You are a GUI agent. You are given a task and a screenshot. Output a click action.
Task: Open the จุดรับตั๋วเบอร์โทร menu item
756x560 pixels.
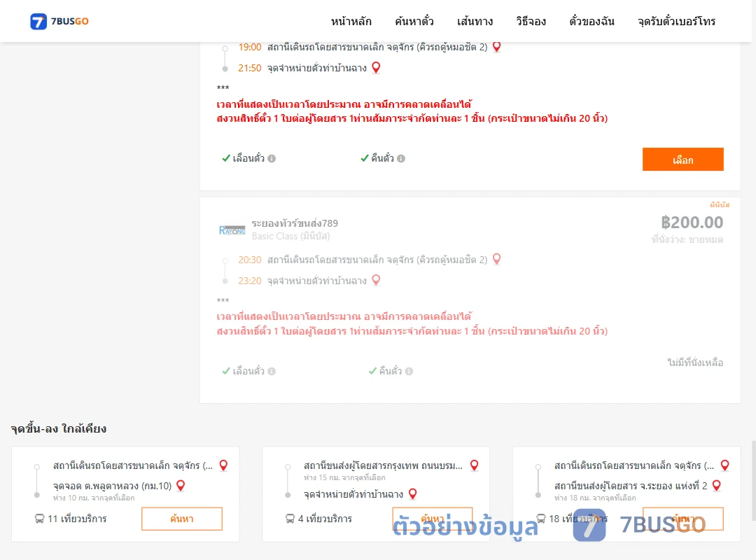(x=676, y=21)
